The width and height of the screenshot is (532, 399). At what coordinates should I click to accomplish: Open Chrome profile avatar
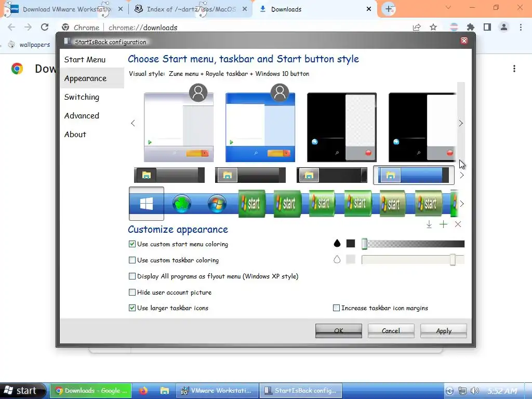pos(504,27)
